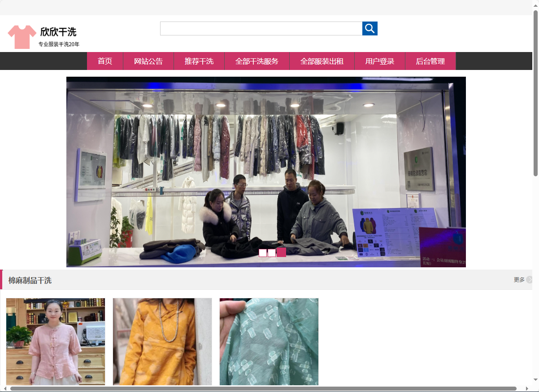
Task: Click the pink T-shirt site logo
Action: click(x=22, y=37)
